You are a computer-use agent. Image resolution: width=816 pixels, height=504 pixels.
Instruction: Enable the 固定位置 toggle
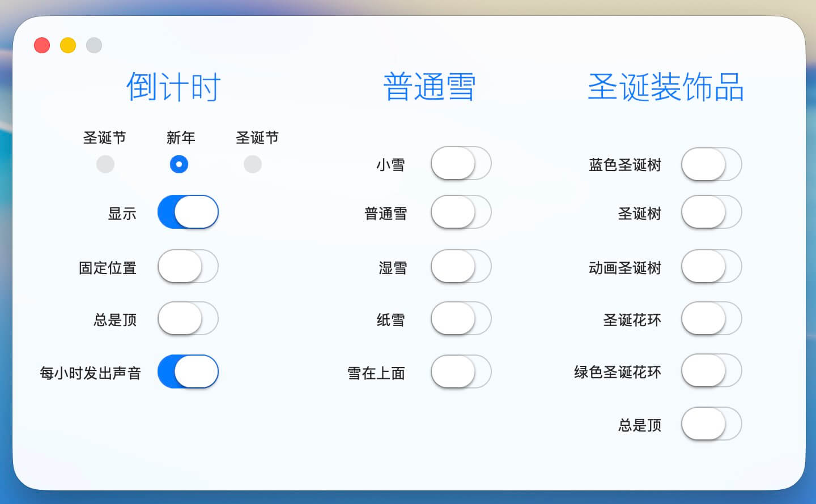pyautogui.click(x=188, y=266)
